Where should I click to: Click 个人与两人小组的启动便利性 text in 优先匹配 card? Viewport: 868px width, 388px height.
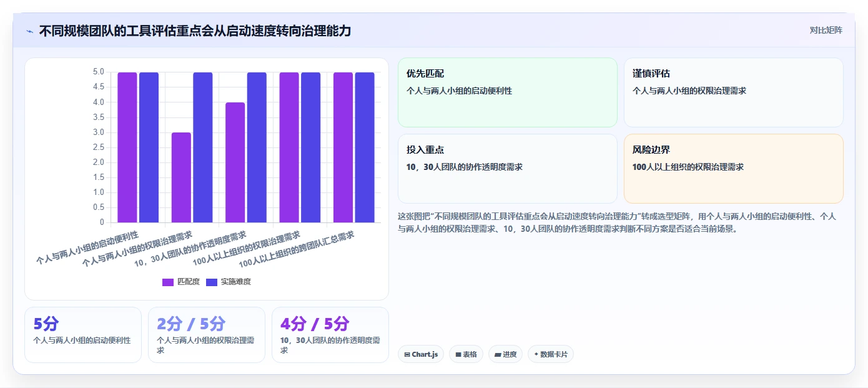tap(459, 91)
